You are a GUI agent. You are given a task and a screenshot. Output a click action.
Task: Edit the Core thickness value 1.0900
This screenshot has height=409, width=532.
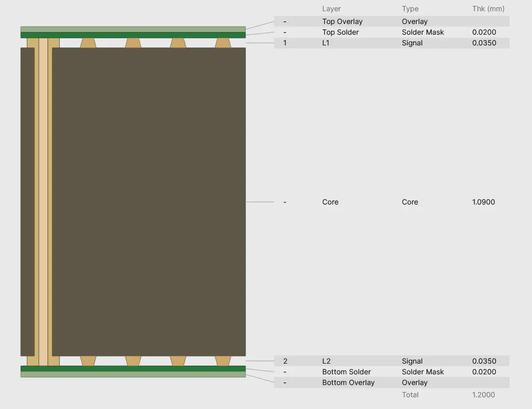click(x=483, y=202)
